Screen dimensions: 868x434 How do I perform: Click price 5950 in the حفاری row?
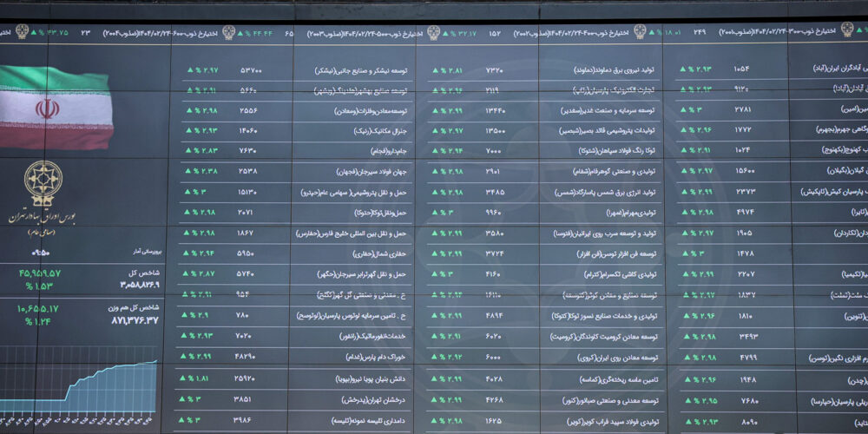pyautogui.click(x=245, y=253)
